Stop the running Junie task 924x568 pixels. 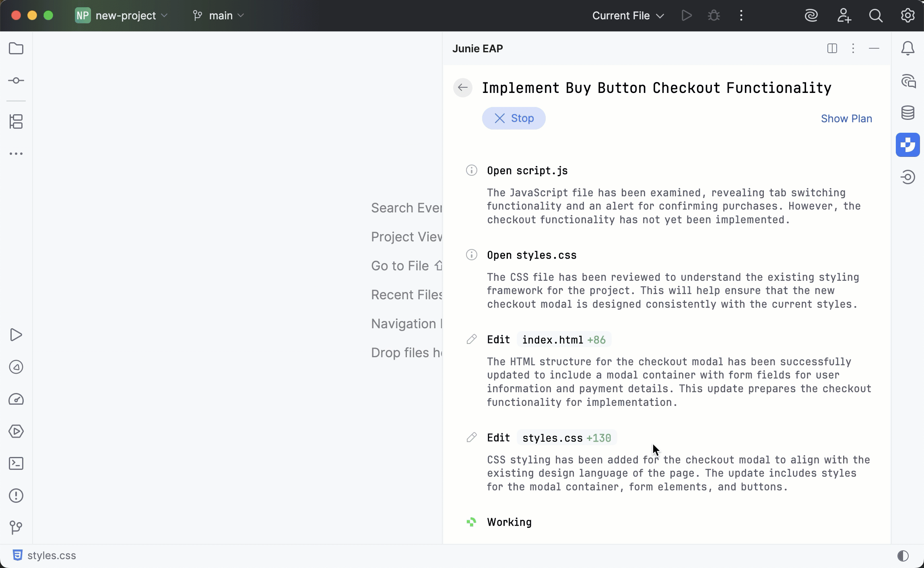click(514, 118)
